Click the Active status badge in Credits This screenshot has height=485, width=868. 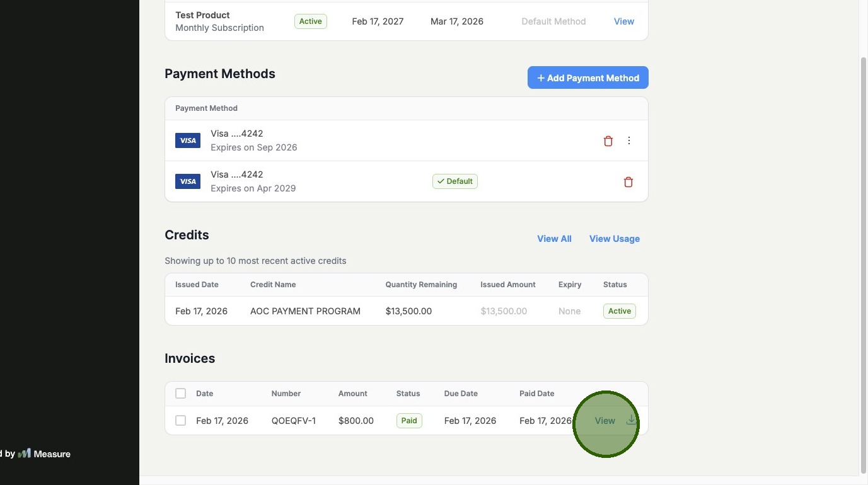[x=619, y=311]
